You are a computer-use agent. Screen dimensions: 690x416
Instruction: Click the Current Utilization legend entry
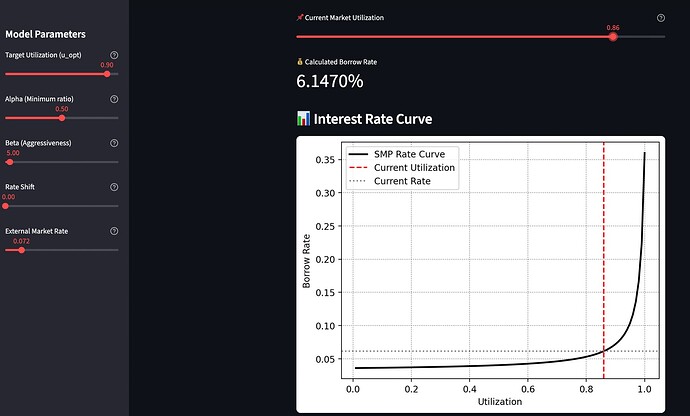pyautogui.click(x=413, y=168)
